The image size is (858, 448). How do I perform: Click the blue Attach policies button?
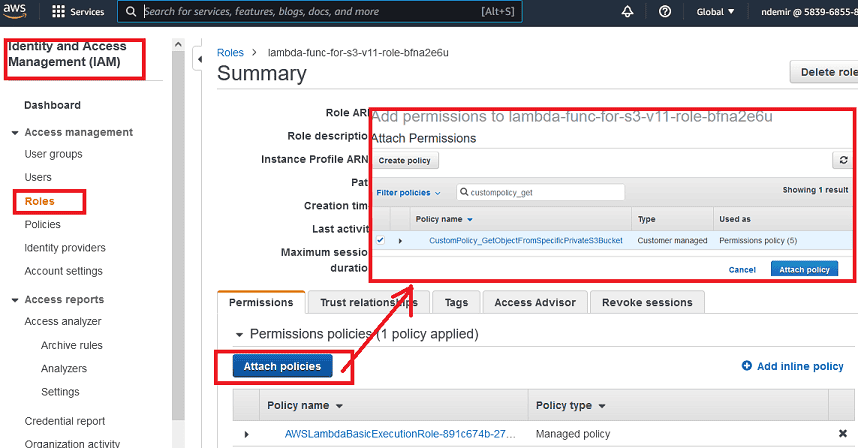click(282, 367)
